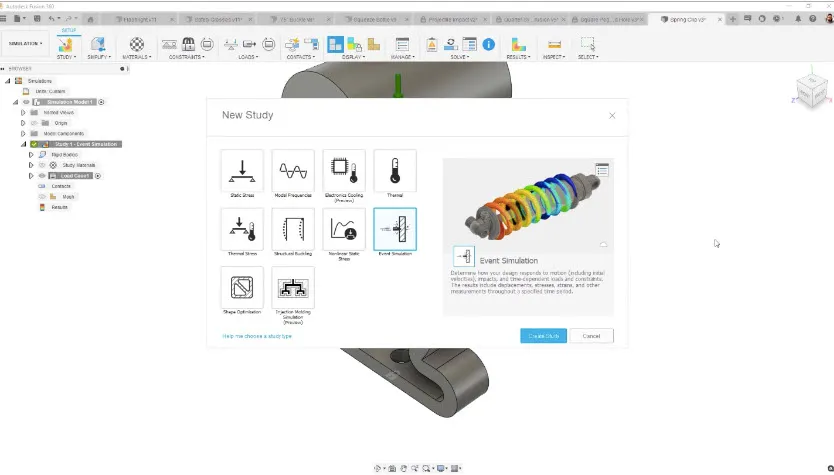Toggle visibility of Load Case1

click(x=42, y=176)
